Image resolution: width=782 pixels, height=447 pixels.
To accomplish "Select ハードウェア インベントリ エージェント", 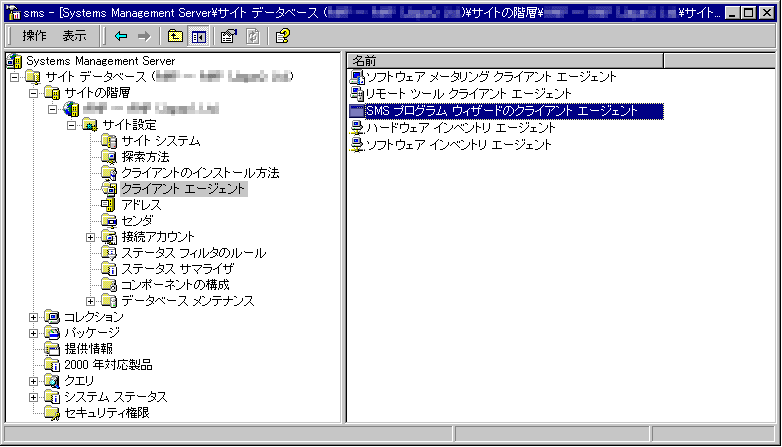I will click(x=460, y=128).
